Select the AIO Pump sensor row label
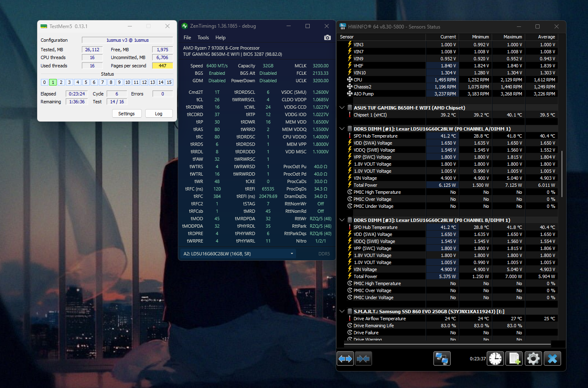This screenshot has height=388, width=588. (x=363, y=94)
